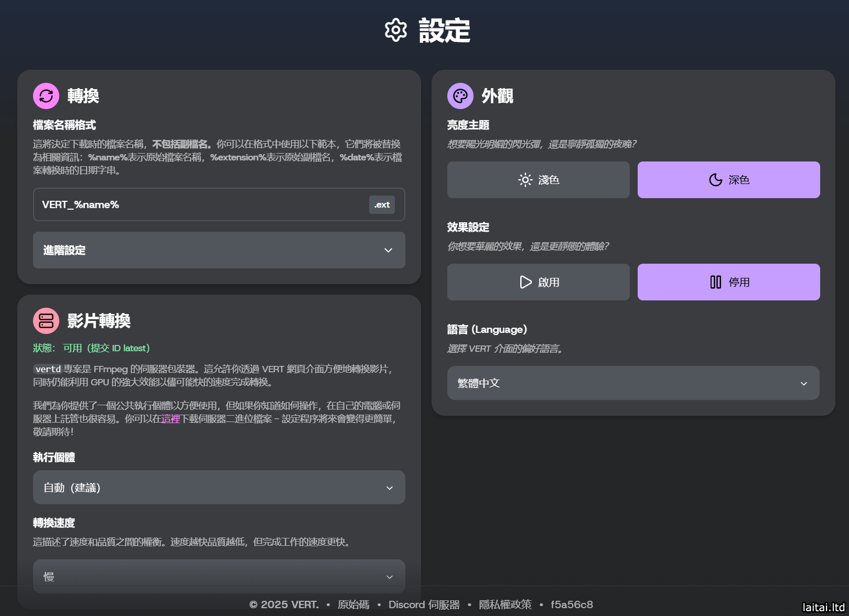Screen dimensions: 849x616
Task: Open the 轉換速度 dropdown showing 慢
Action: [x=219, y=576]
